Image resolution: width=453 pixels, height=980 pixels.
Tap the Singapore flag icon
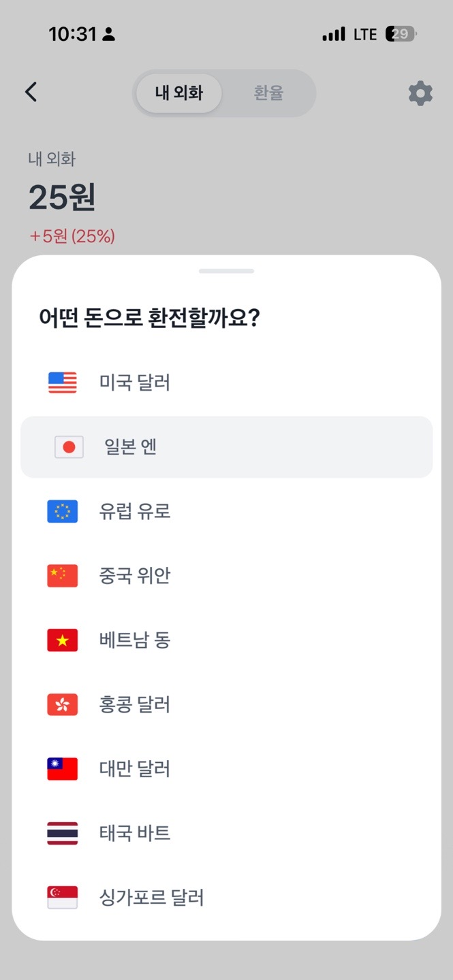pyautogui.click(x=63, y=898)
